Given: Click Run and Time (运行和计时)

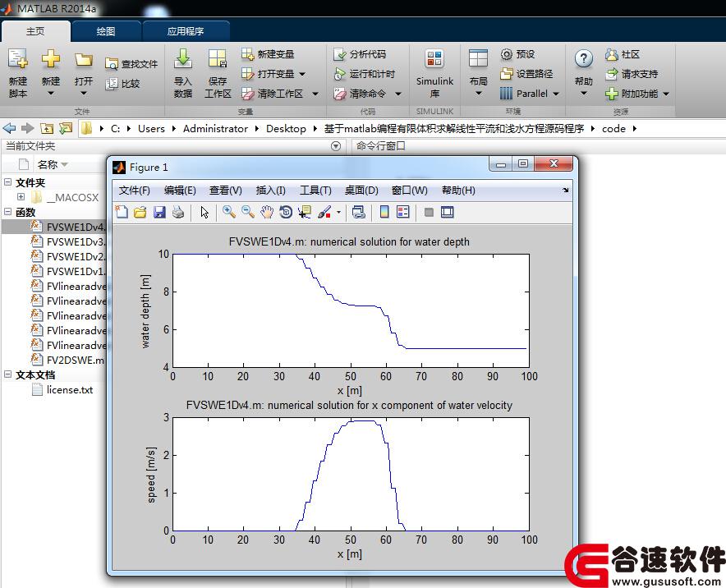Looking at the screenshot, I should point(365,74).
